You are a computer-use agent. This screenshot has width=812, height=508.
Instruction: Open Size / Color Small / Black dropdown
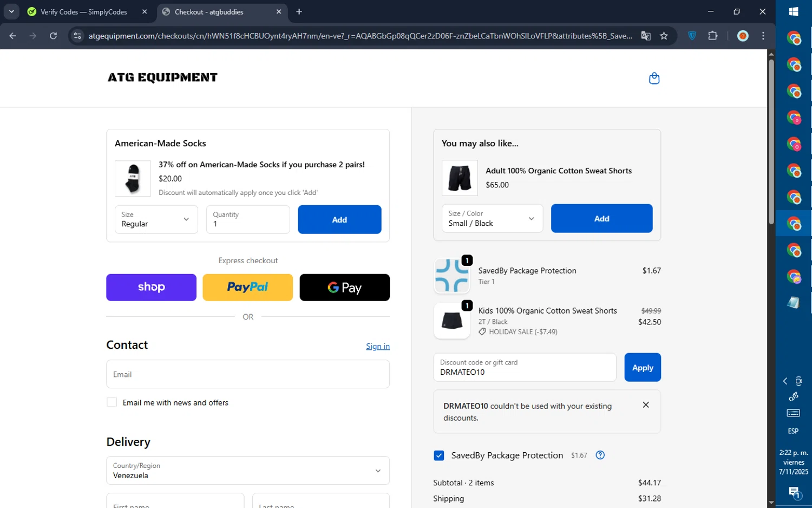point(492,218)
